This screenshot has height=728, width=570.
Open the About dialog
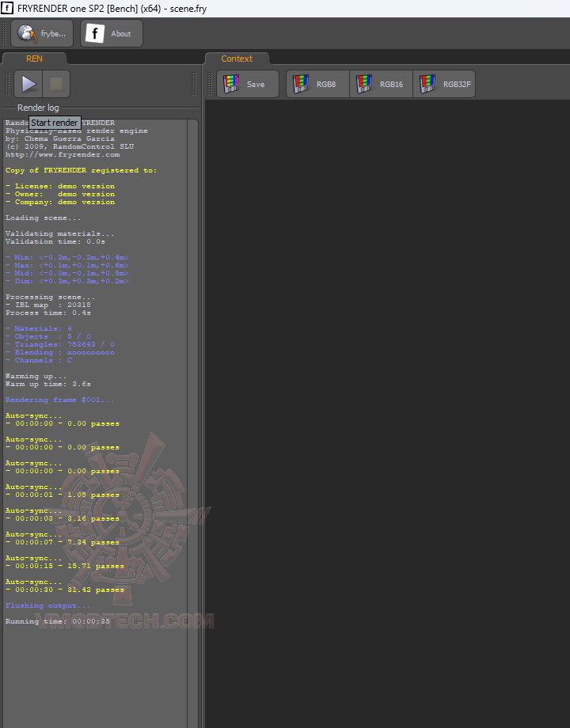click(x=112, y=33)
